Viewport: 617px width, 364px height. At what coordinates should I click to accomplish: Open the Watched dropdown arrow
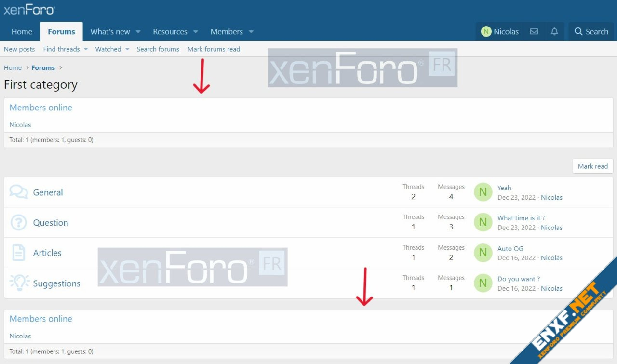[x=127, y=49]
